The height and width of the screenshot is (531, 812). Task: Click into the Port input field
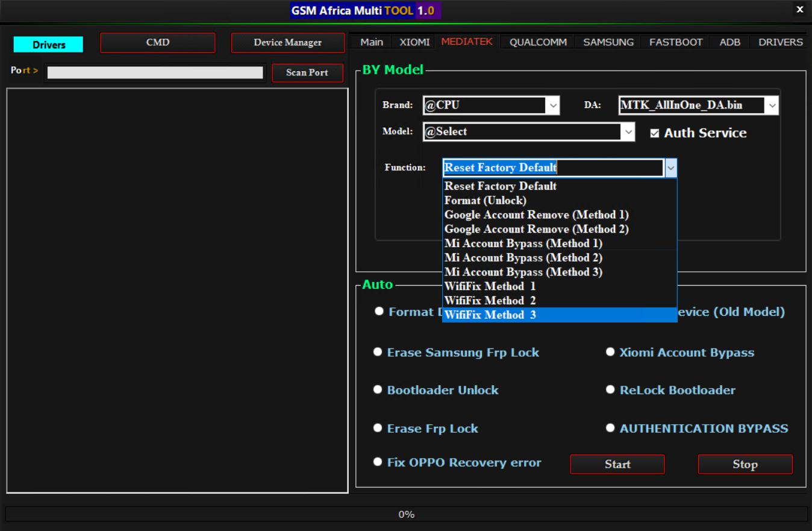pos(155,72)
